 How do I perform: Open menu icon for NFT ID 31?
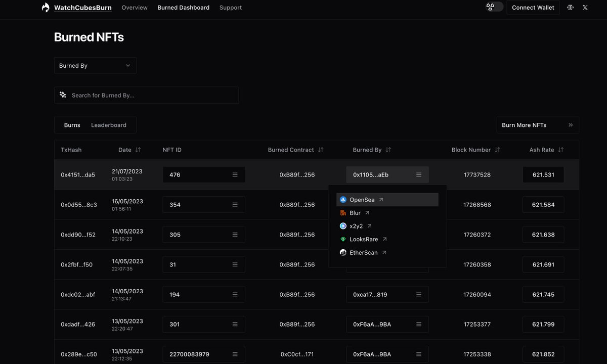[235, 264]
